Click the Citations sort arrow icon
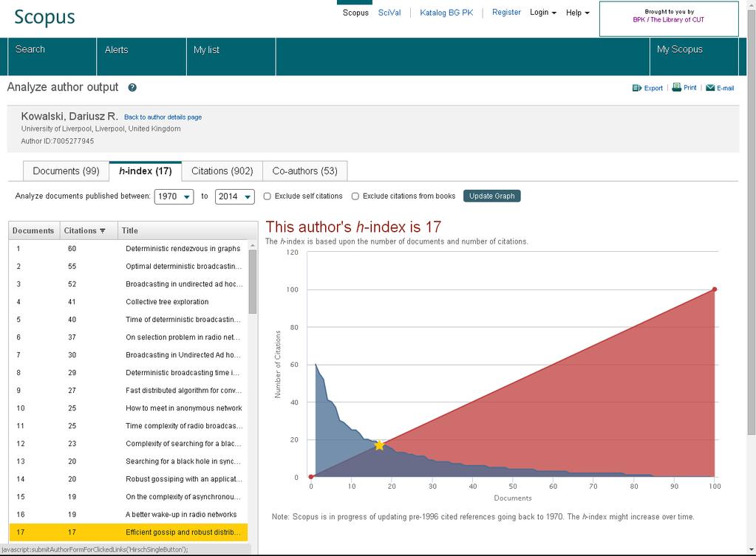This screenshot has height=556, width=756. pos(102,231)
